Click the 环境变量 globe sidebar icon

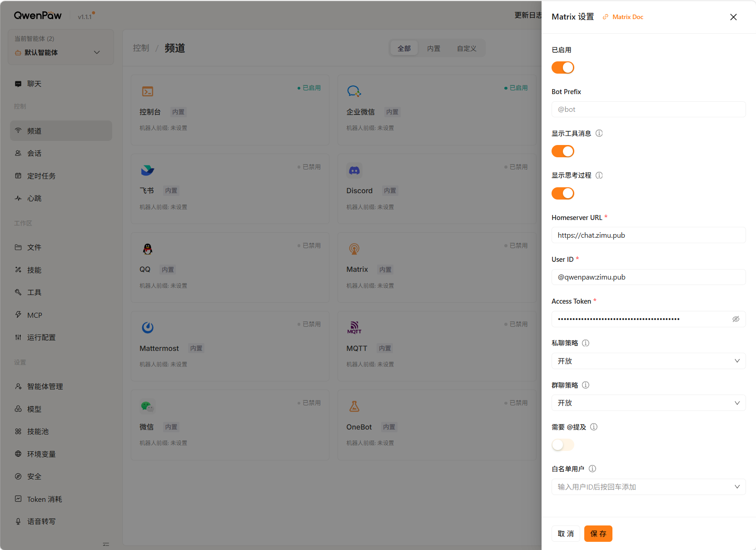18,454
